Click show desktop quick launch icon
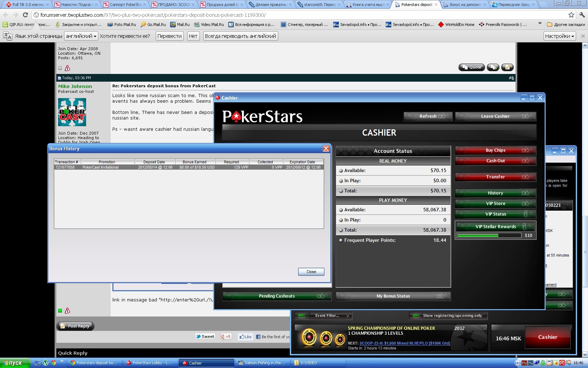 coord(37,363)
